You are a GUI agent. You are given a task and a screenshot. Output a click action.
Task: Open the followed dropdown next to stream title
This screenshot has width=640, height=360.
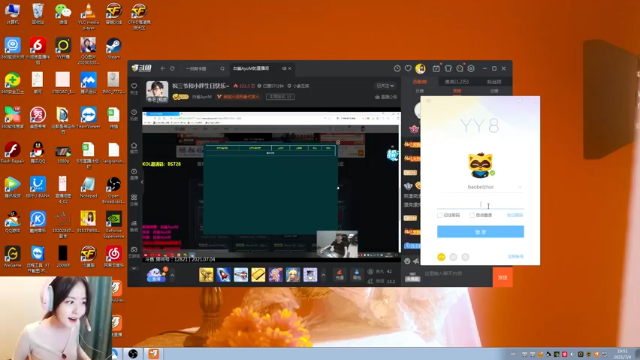[385, 86]
